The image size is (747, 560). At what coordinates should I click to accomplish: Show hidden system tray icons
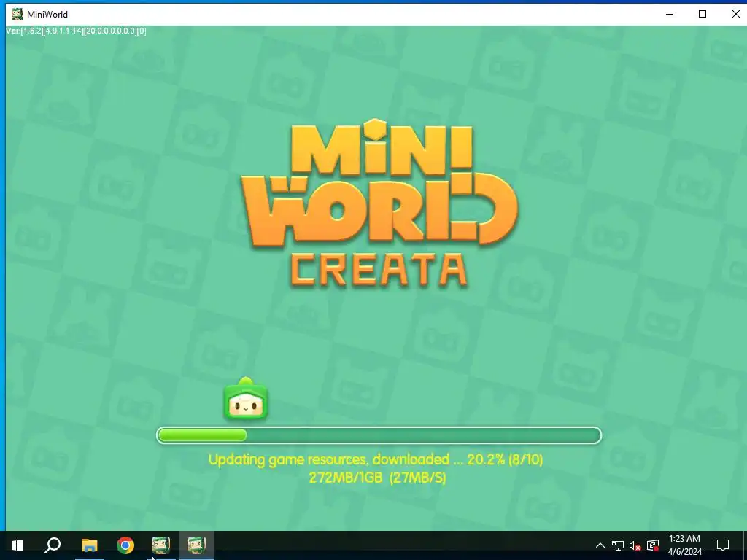(600, 545)
